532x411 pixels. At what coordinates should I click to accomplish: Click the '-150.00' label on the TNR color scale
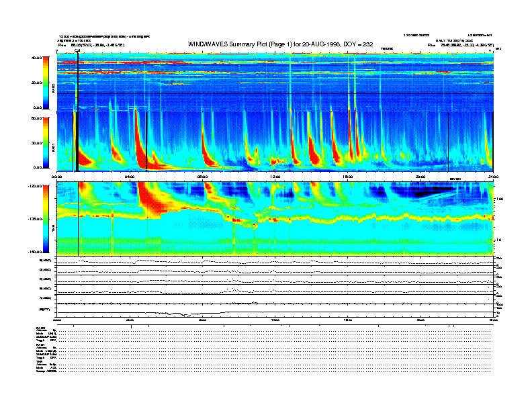click(35, 252)
